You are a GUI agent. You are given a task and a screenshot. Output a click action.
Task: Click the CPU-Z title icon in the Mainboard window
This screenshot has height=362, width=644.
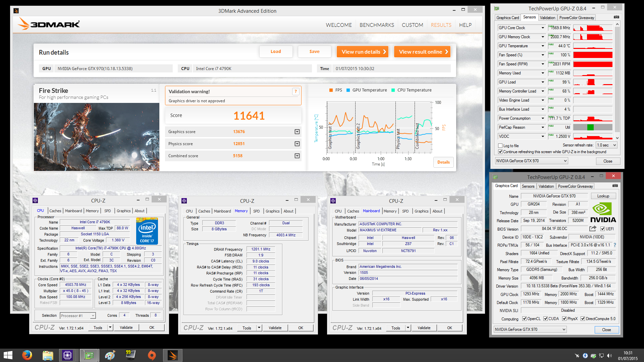(333, 201)
